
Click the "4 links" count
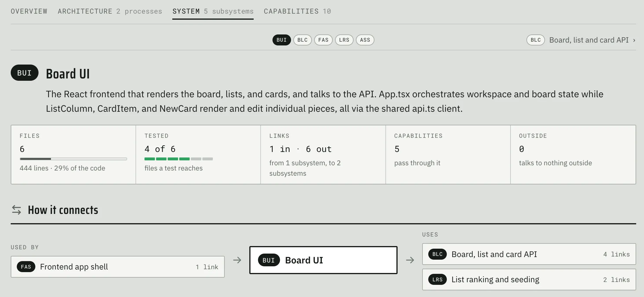616,254
